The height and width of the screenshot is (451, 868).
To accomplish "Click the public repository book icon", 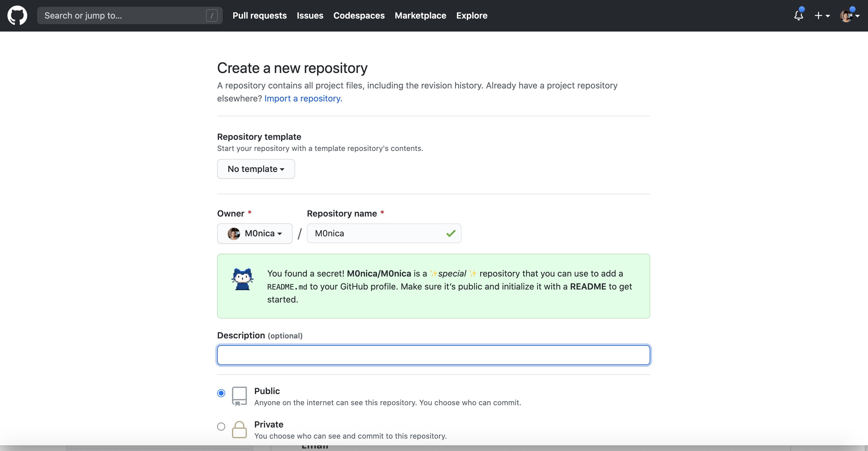I will click(x=239, y=396).
